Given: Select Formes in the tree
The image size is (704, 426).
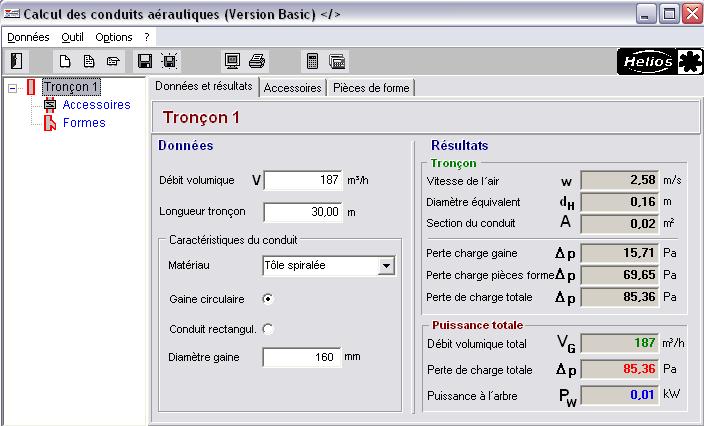Looking at the screenshot, I should coord(84,123).
